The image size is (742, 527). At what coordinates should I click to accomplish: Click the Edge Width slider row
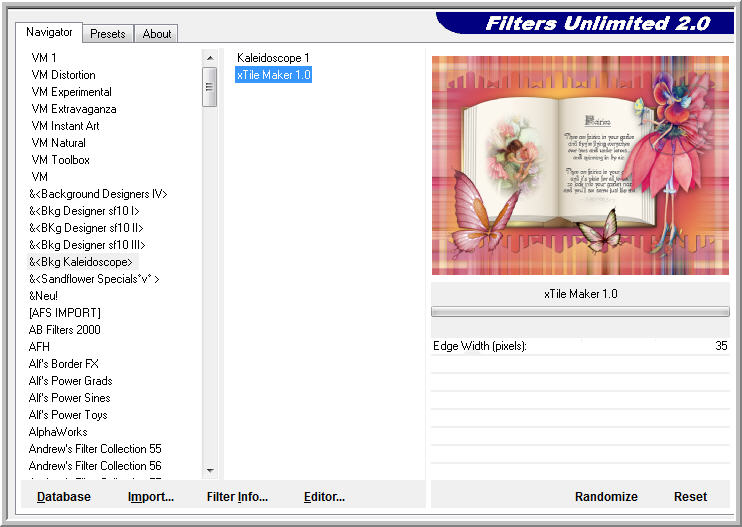580,346
